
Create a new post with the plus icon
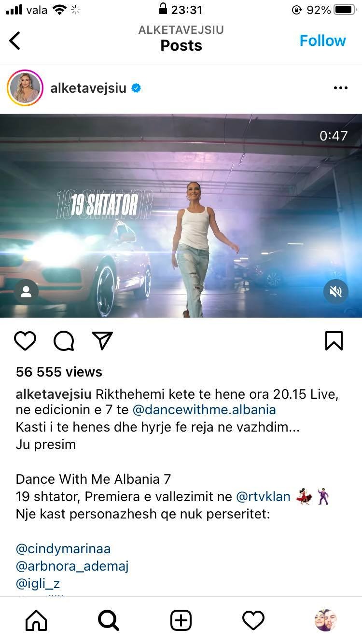click(181, 620)
